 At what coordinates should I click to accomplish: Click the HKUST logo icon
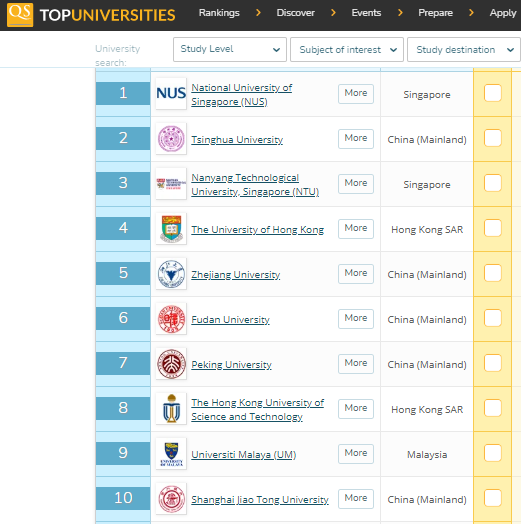coord(171,409)
